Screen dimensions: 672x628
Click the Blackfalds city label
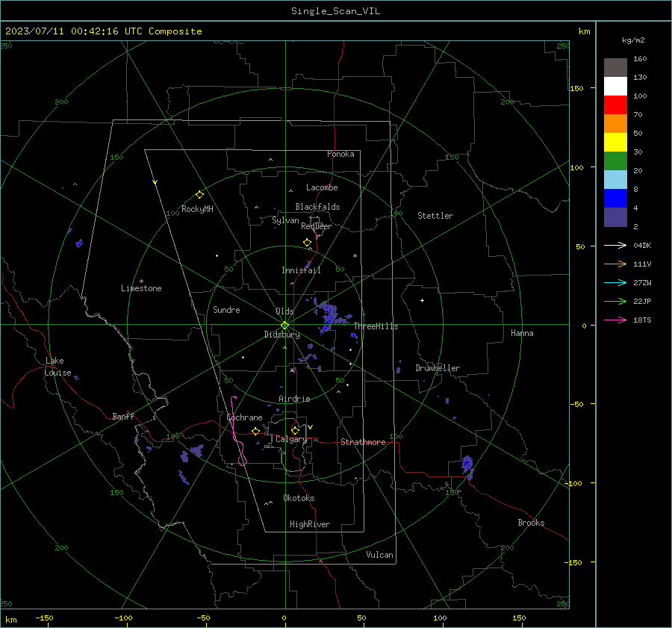tap(317, 207)
